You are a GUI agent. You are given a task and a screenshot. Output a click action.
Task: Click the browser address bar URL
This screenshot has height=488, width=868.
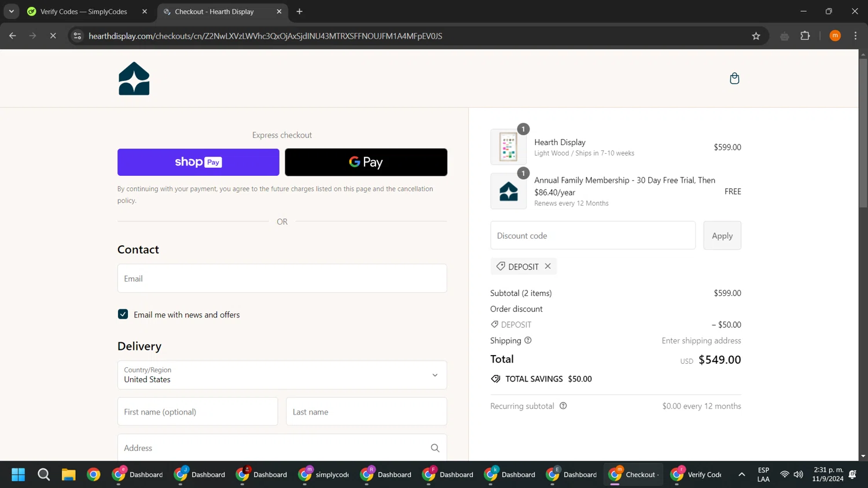pos(266,36)
